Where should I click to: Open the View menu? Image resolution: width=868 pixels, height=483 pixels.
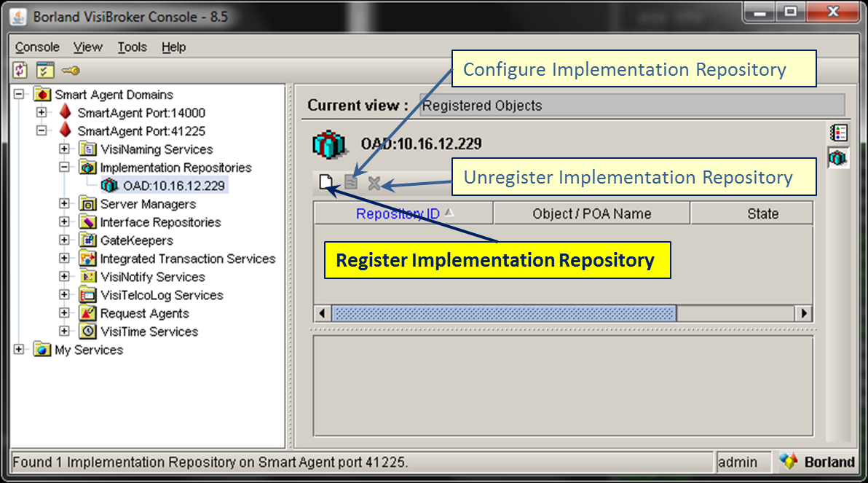tap(88, 47)
